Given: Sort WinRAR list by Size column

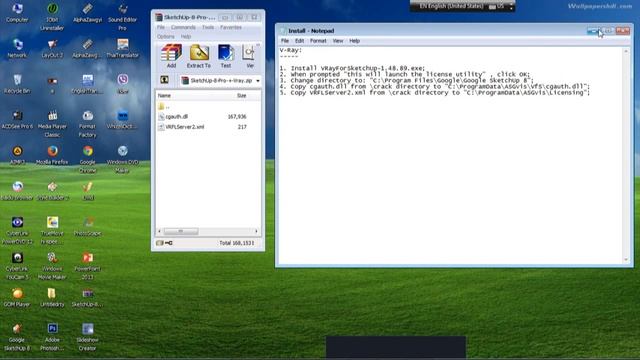Looking at the screenshot, I should [242, 96].
